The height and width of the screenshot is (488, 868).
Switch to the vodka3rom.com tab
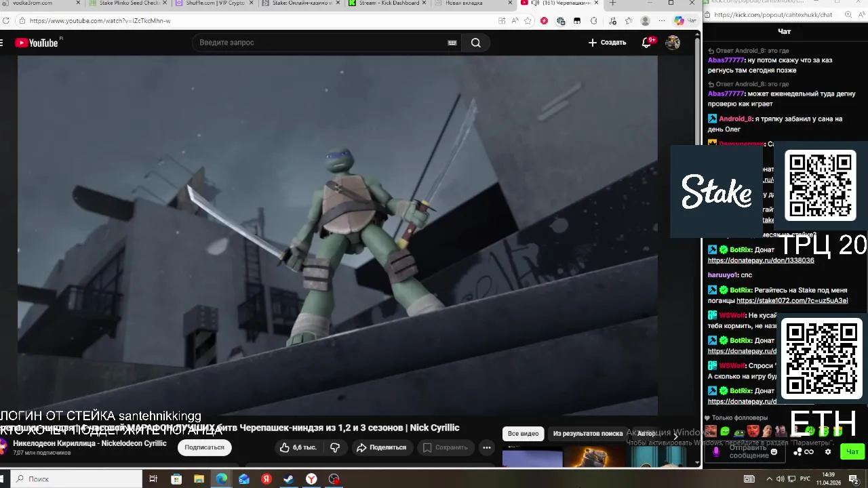click(41, 3)
